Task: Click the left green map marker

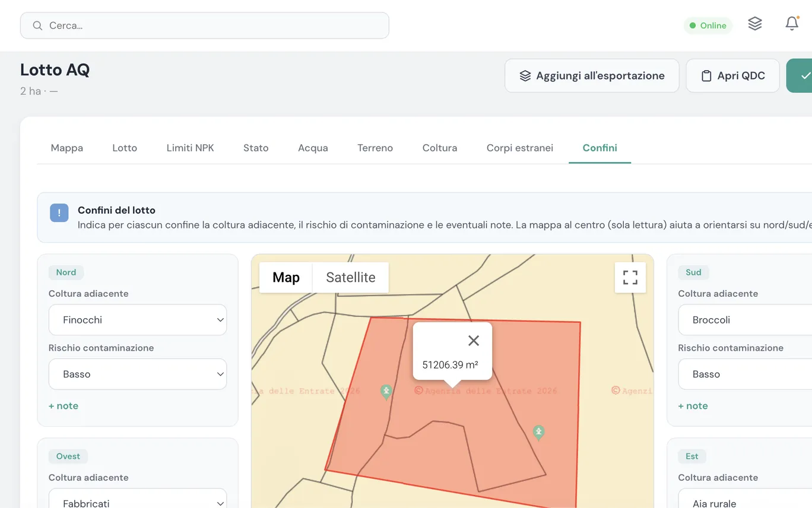Action: click(386, 392)
